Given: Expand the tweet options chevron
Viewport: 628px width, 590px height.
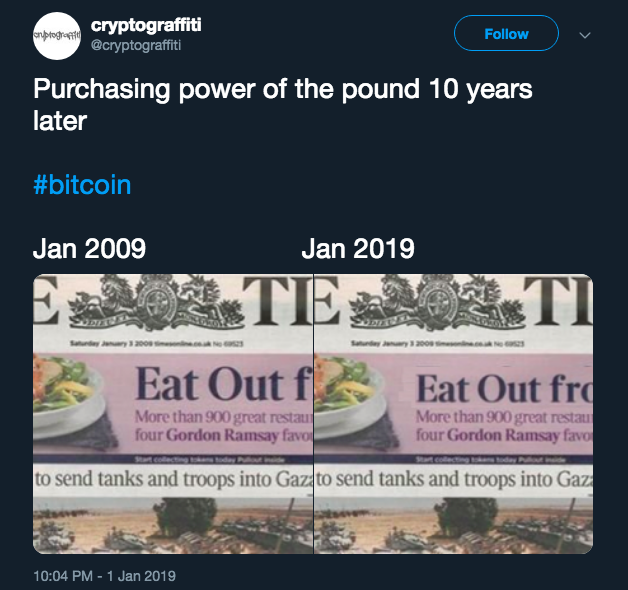Looking at the screenshot, I should coord(586,35).
